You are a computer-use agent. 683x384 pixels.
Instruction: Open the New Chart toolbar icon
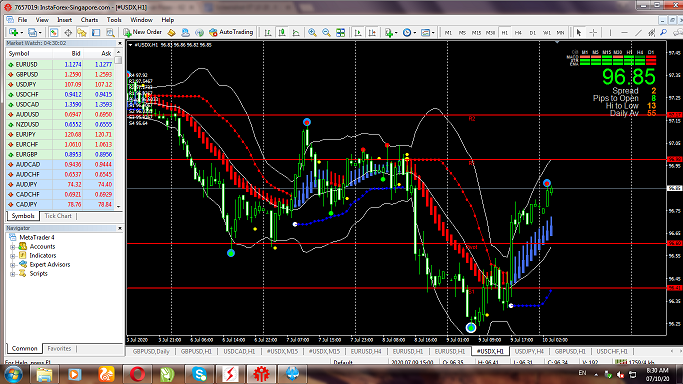(13, 32)
